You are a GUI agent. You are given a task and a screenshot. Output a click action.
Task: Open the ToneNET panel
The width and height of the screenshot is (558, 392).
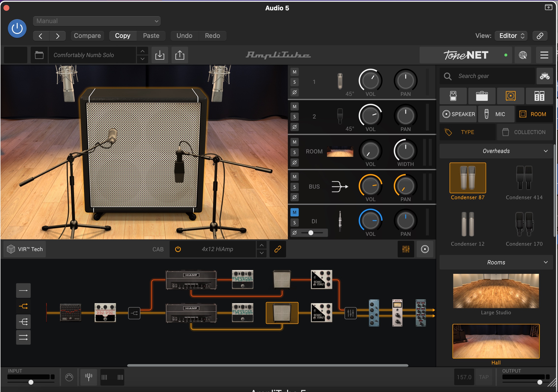pyautogui.click(x=466, y=55)
